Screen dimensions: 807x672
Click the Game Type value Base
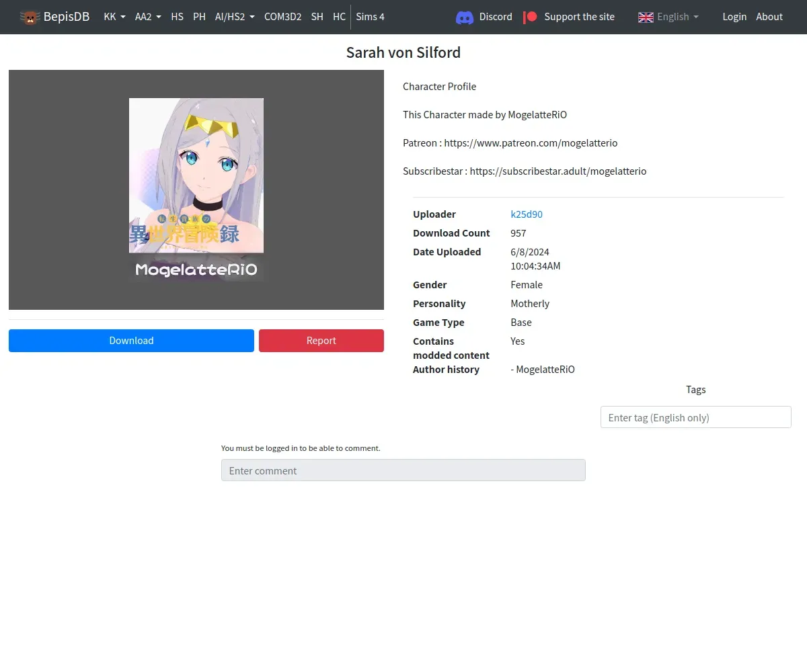[521, 323]
